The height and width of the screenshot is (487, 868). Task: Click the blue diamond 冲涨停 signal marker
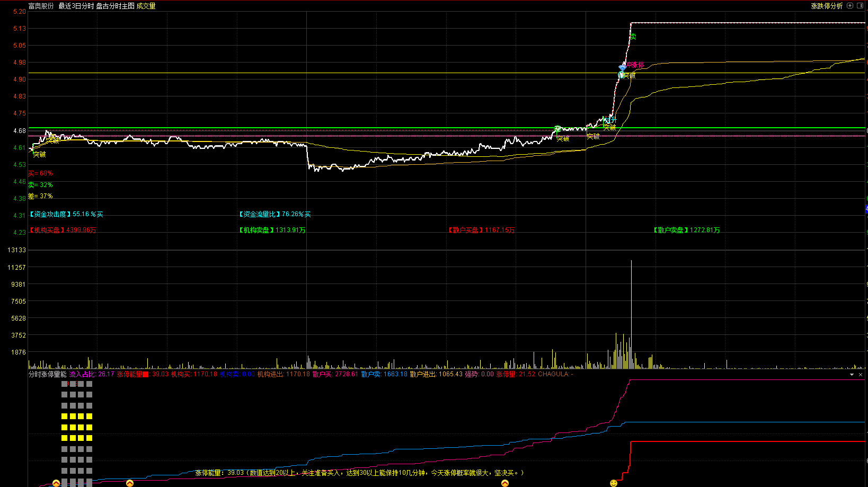623,67
